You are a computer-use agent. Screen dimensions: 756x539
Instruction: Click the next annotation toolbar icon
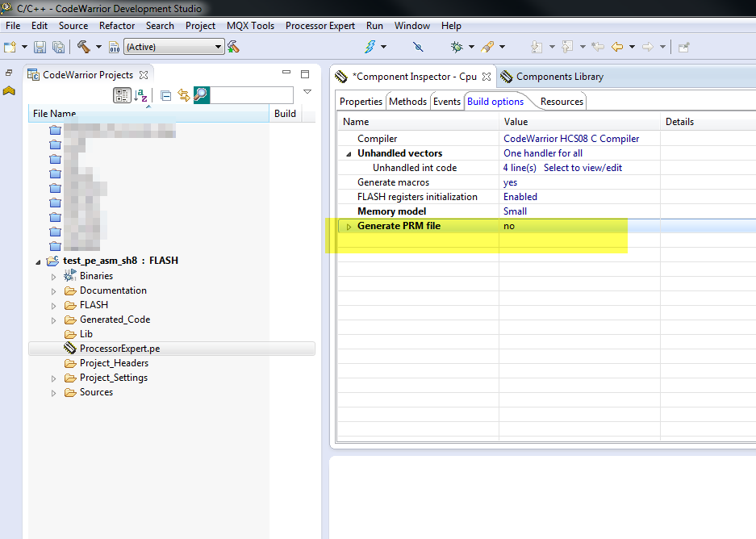coord(537,47)
